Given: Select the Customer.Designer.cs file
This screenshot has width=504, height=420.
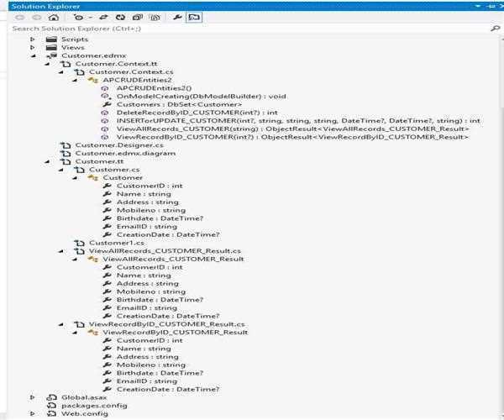Looking at the screenshot, I should (x=108, y=145).
